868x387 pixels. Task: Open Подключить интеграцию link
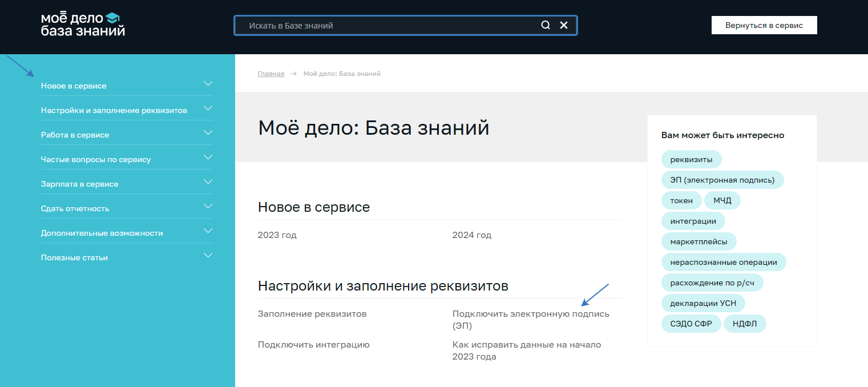314,345
